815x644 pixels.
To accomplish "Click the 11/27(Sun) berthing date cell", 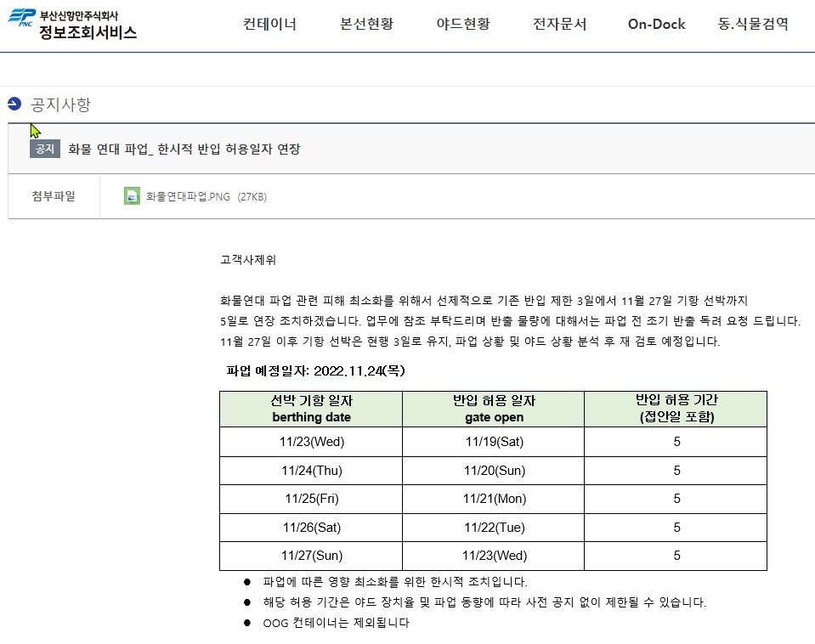I will 311,556.
